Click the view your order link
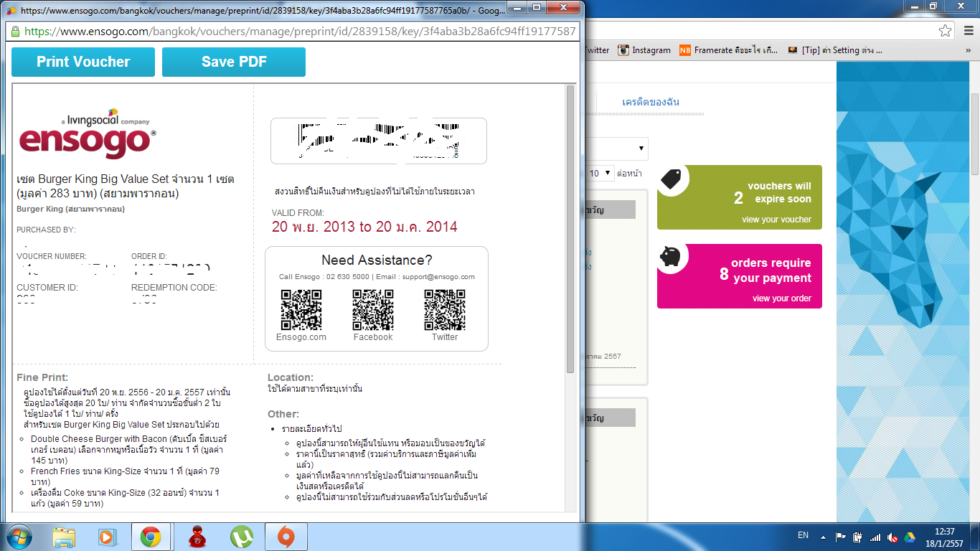This screenshot has width=980, height=551. [x=781, y=298]
